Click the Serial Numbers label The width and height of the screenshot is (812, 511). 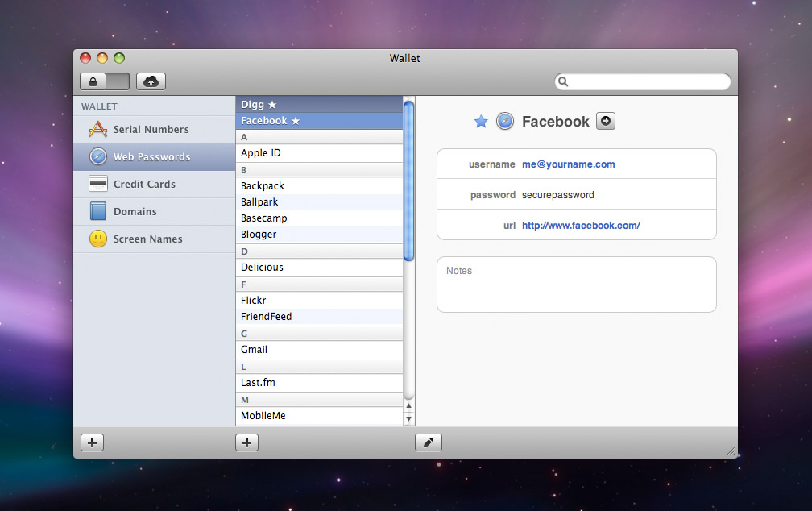click(151, 130)
